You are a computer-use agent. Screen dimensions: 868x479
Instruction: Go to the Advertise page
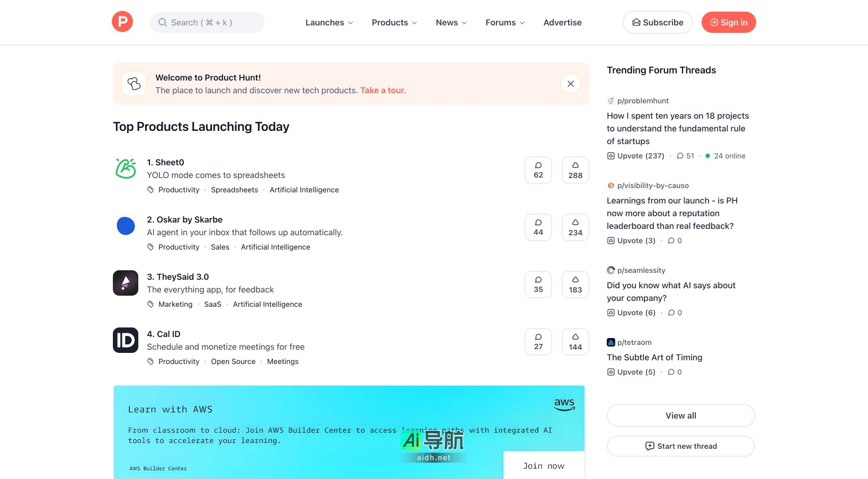562,22
